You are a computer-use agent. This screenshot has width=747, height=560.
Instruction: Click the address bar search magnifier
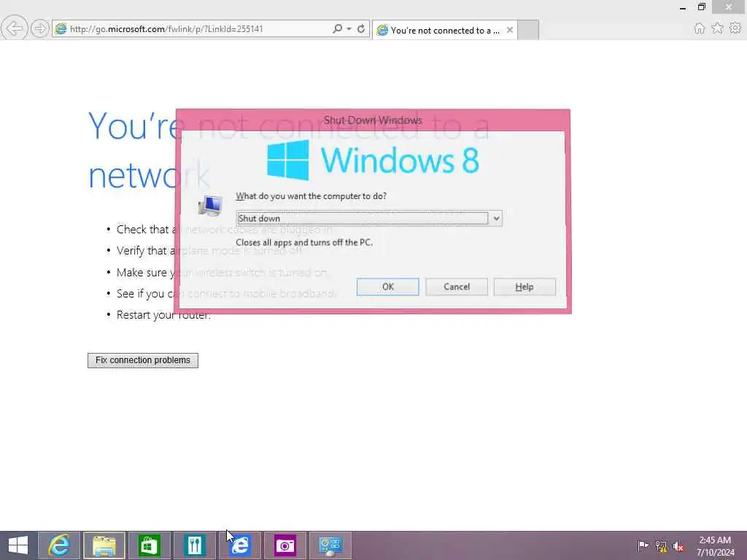point(337,28)
